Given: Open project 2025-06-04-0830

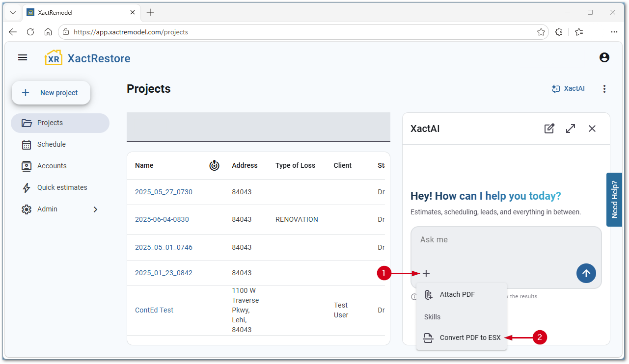Looking at the screenshot, I should coord(162,219).
